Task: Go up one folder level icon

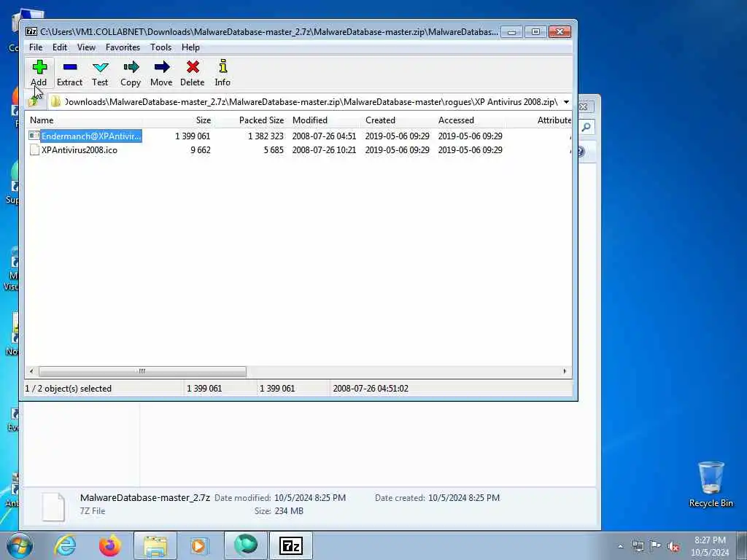Action: tap(34, 101)
